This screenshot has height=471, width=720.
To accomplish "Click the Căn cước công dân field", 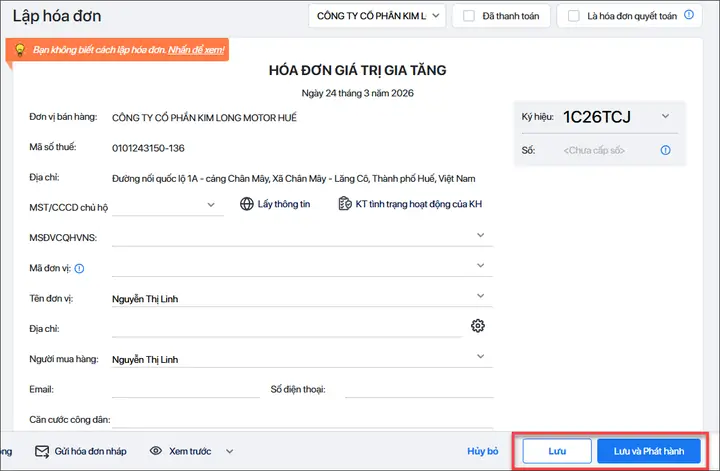I will pos(302,419).
